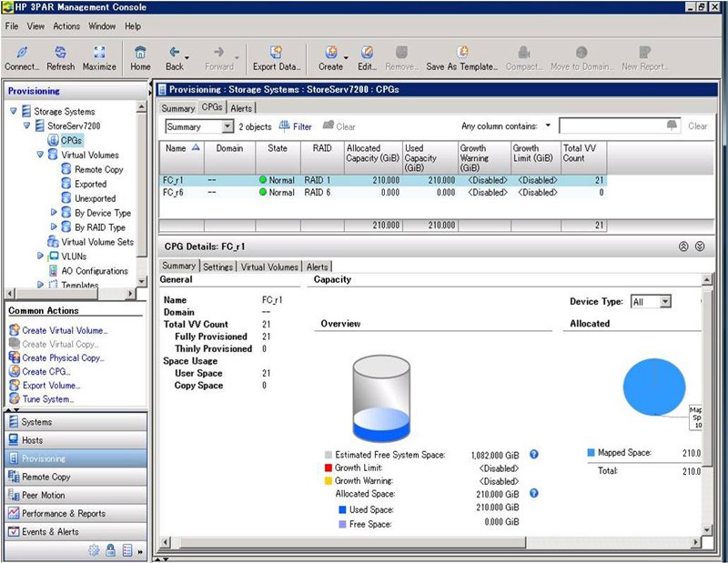Click the Connect toolbar icon
The image size is (728, 563).
[22, 52]
